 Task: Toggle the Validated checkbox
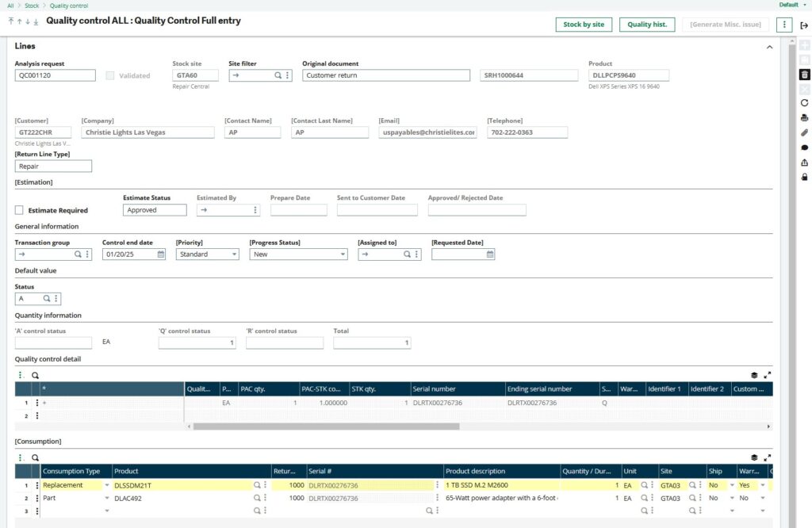(110, 76)
